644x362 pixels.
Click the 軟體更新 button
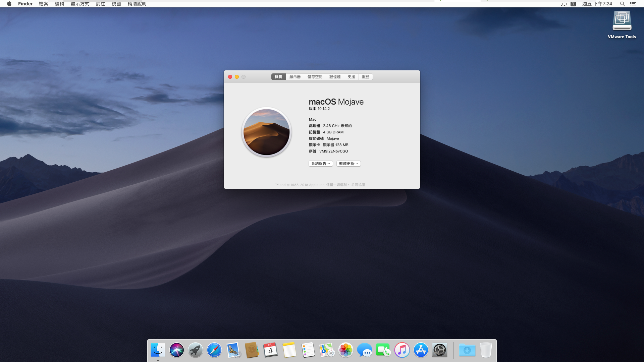[348, 164]
